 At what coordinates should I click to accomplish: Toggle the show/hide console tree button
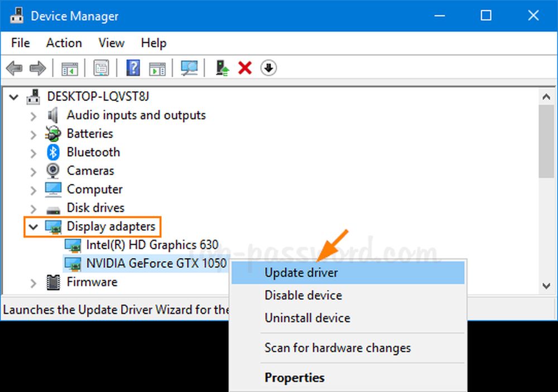pos(69,68)
